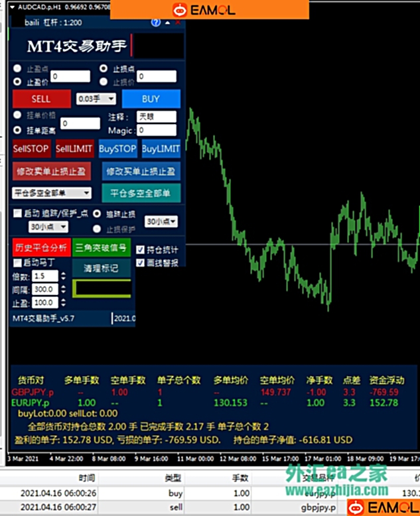The image size is (420, 516).
Task: Click the GBPJPY.p row in statistics
Action: click(205, 392)
